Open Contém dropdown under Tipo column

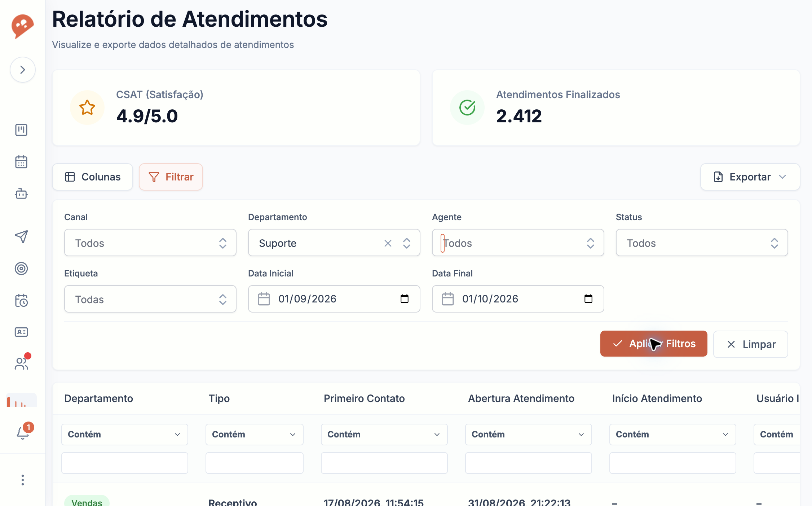pyautogui.click(x=255, y=435)
